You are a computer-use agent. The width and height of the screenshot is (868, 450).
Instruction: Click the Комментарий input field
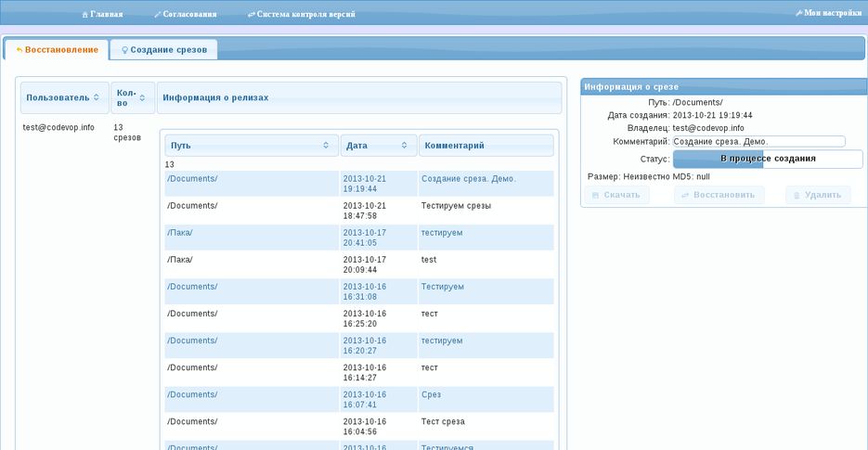758,141
